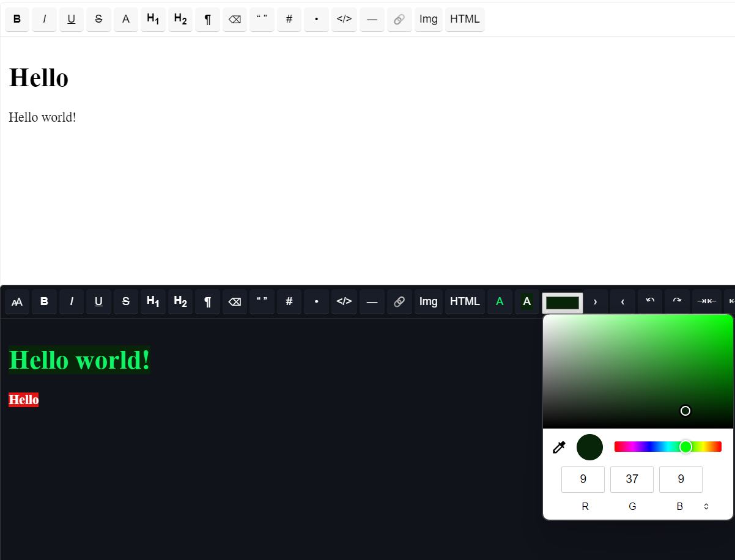Toggle Strikethrough in the dark editor toolbar
The height and width of the screenshot is (560, 735).
(x=126, y=302)
